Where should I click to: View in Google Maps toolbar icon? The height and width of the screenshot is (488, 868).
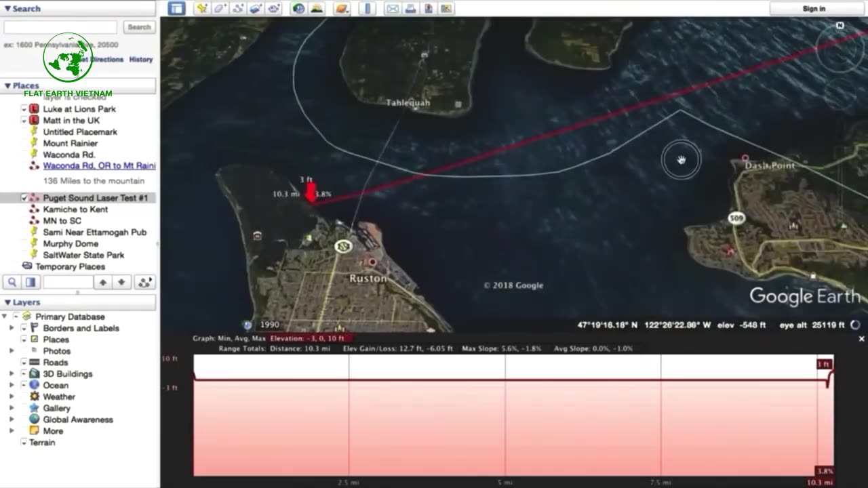coord(446,8)
